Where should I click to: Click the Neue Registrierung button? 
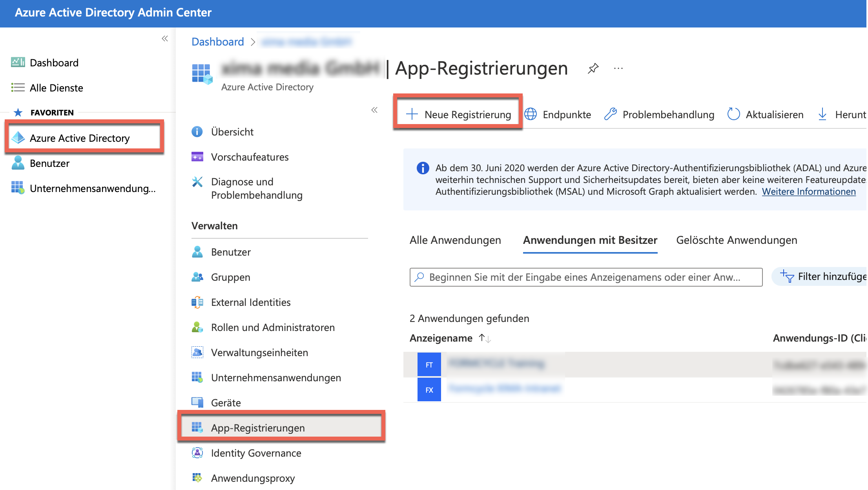[458, 114]
